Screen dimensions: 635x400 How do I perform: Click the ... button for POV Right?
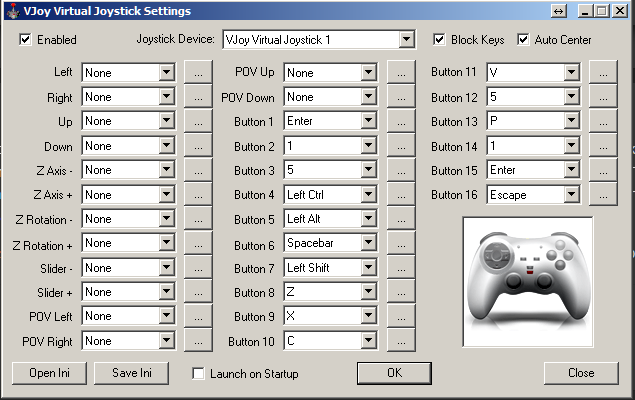(x=198, y=341)
